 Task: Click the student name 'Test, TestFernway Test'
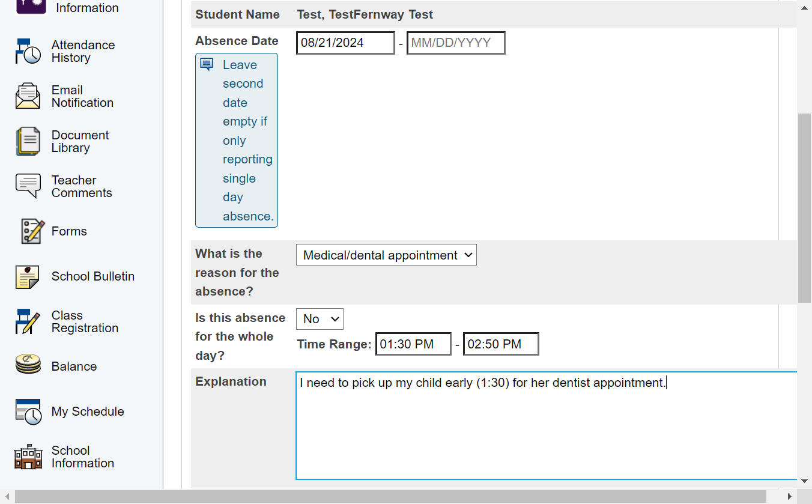[x=365, y=14]
